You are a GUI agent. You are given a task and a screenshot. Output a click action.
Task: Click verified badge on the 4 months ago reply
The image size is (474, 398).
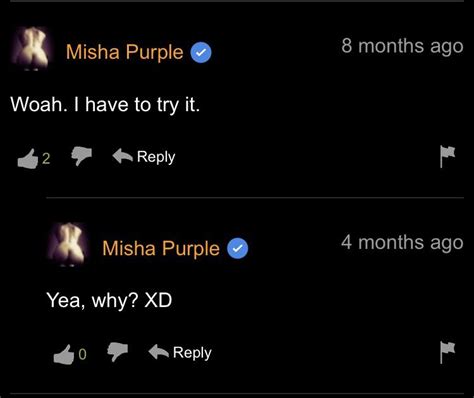(237, 249)
